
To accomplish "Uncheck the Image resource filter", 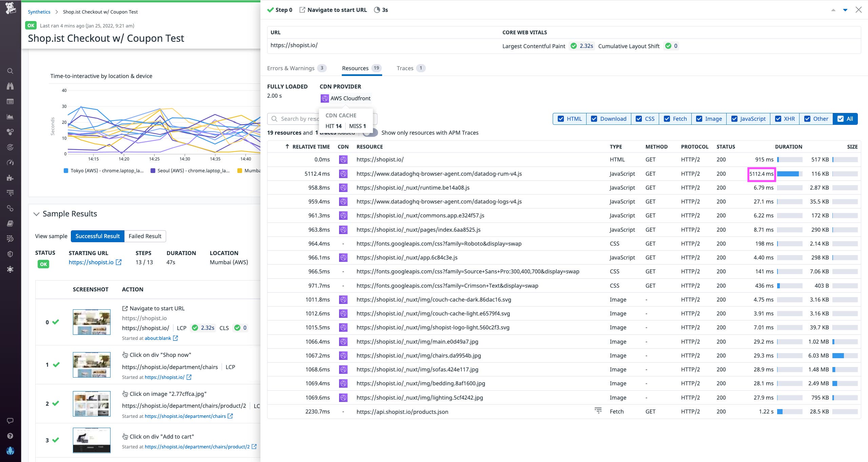I will coord(699,119).
